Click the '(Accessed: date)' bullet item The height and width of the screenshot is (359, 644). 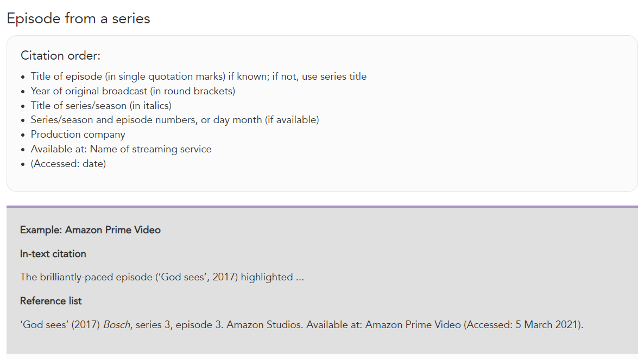coord(68,164)
